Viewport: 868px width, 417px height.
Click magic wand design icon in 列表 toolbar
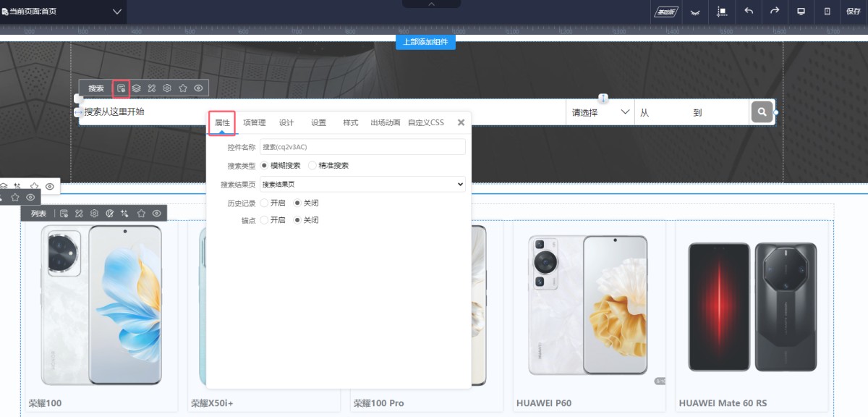(79, 214)
